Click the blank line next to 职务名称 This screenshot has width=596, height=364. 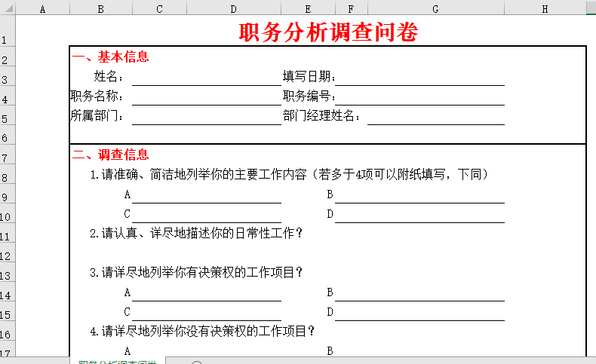coord(207,96)
